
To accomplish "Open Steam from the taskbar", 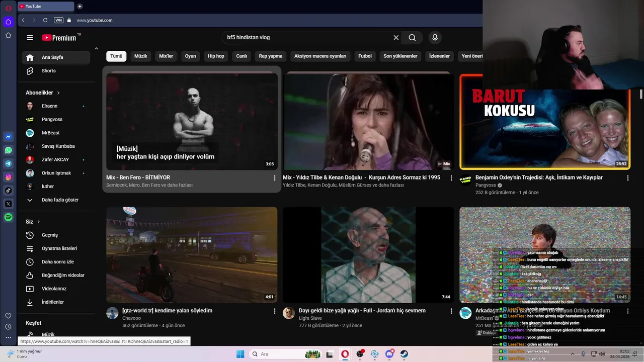I will [x=404, y=354].
